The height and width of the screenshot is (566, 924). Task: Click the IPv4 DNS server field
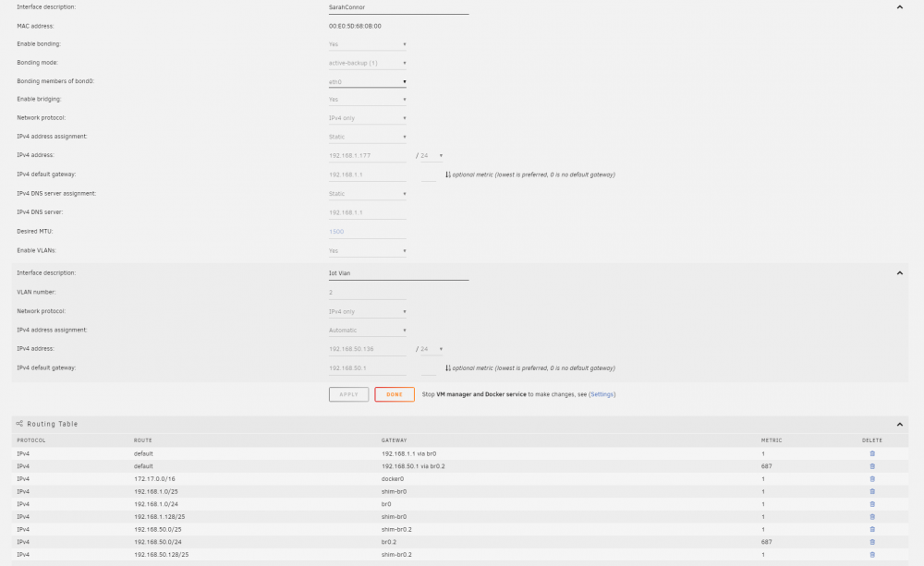pos(367,212)
